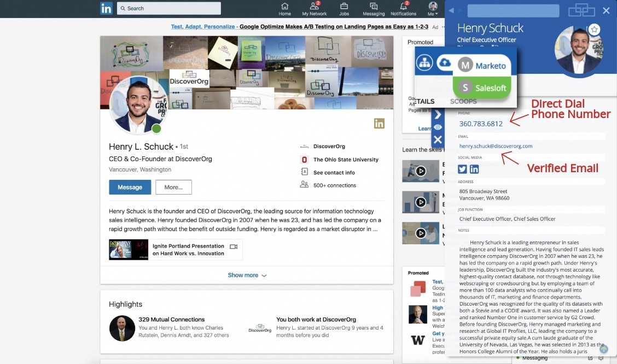Click the LinkedIn logo in top bar
The height and width of the screenshot is (364, 617).
(x=106, y=8)
